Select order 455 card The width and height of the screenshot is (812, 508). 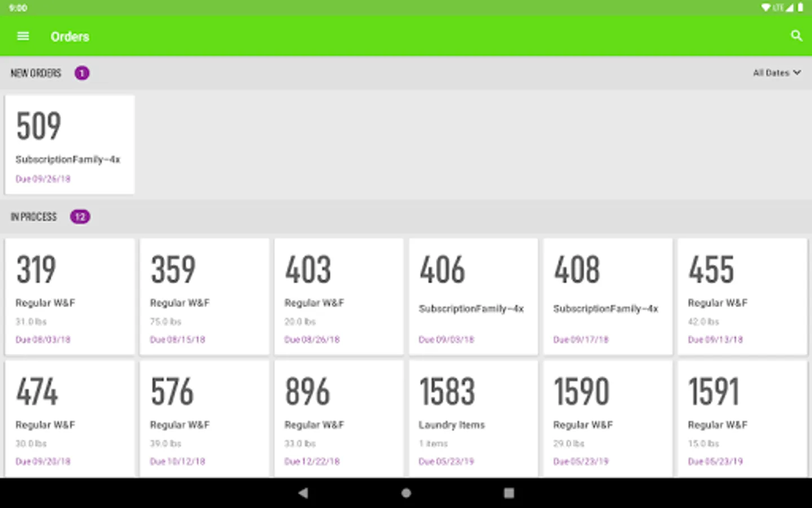742,297
